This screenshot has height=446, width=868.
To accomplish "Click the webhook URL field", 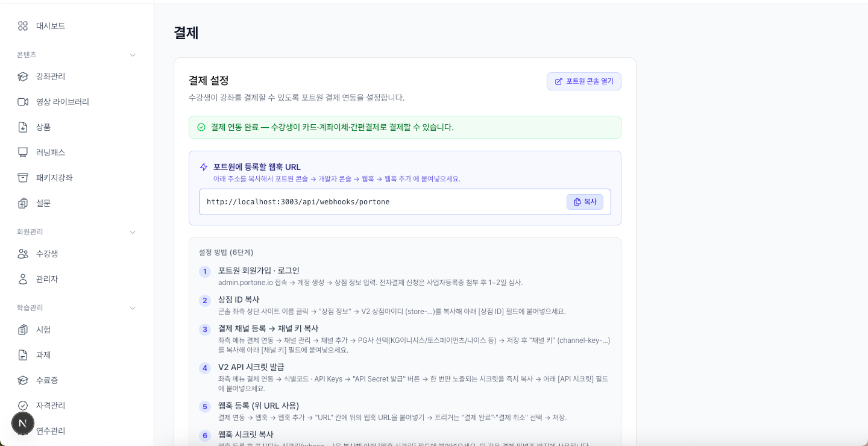I will click(x=405, y=202).
